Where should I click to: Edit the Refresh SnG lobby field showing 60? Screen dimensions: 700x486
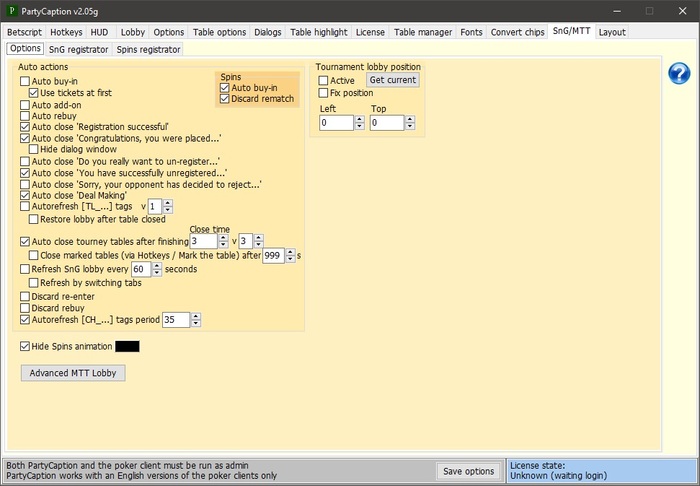(x=141, y=269)
